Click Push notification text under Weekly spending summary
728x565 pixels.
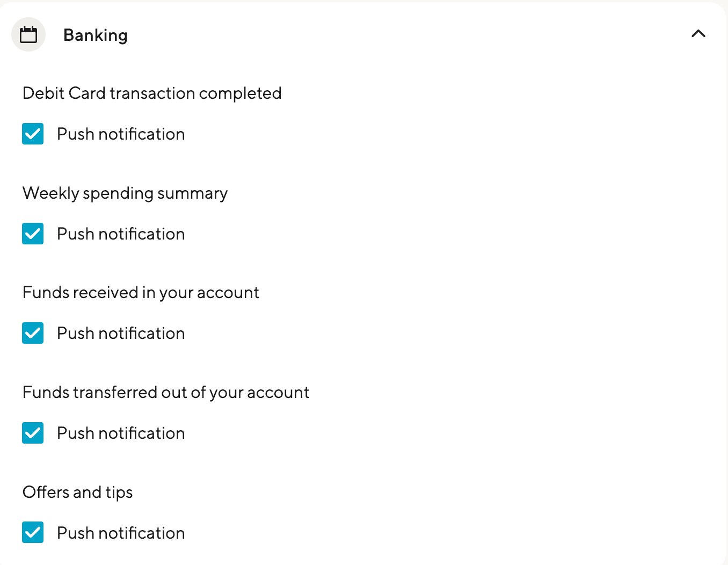click(x=120, y=234)
